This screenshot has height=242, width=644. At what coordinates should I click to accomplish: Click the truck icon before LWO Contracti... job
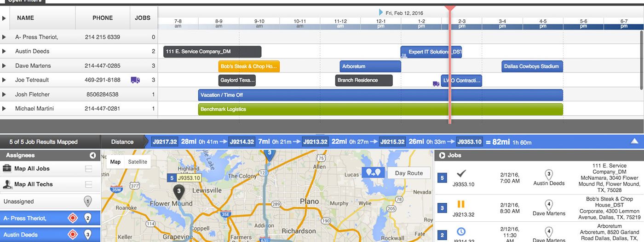click(436, 83)
